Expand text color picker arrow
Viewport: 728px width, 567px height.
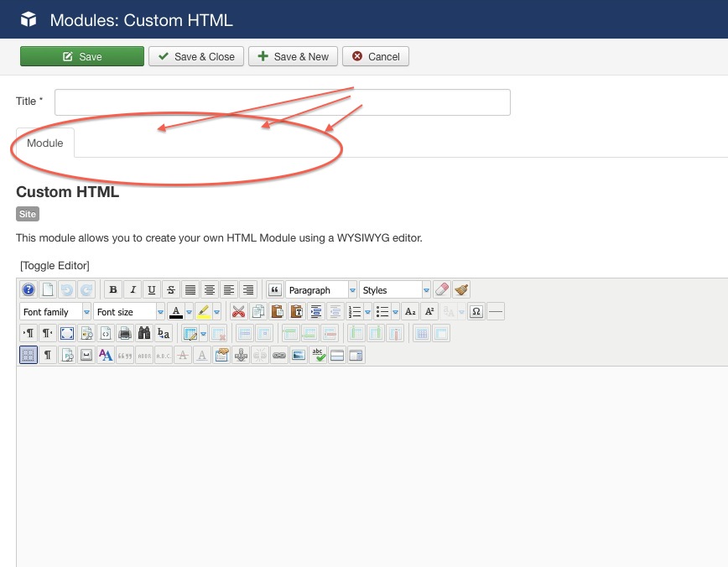click(189, 311)
